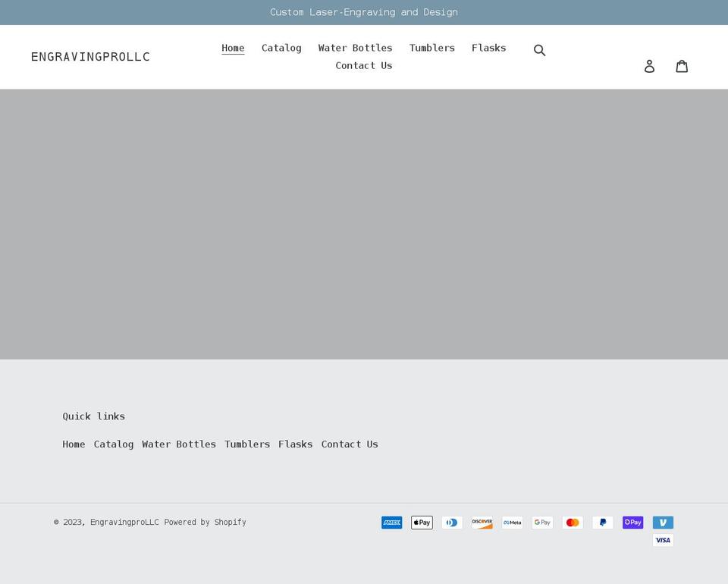Open Contact Us in header navigation
Viewport: 728px width, 584px height.
(364, 65)
